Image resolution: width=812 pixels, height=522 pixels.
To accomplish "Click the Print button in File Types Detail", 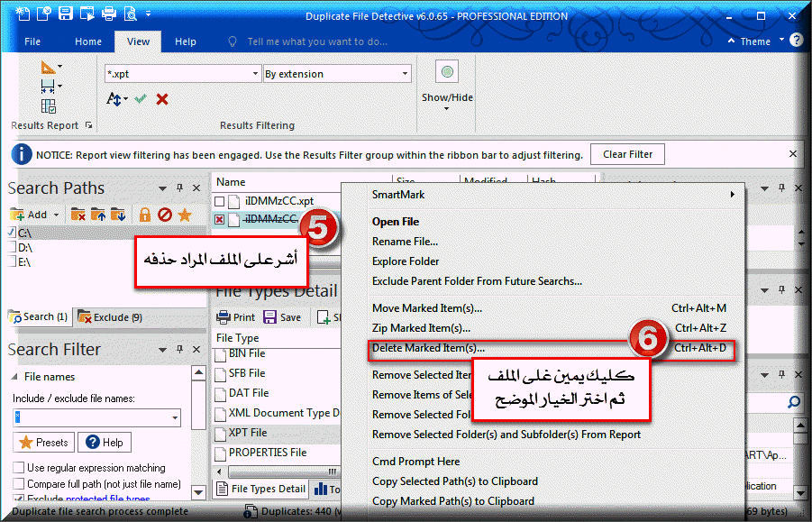I will 235,317.
